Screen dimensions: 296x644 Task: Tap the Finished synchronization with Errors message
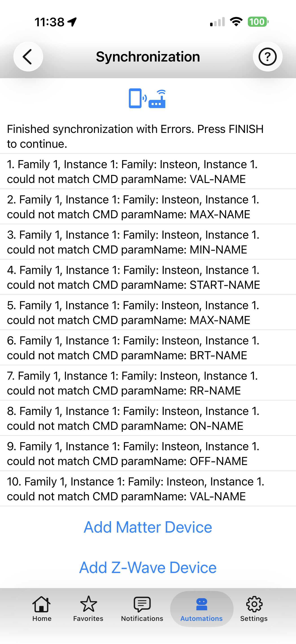tap(135, 136)
